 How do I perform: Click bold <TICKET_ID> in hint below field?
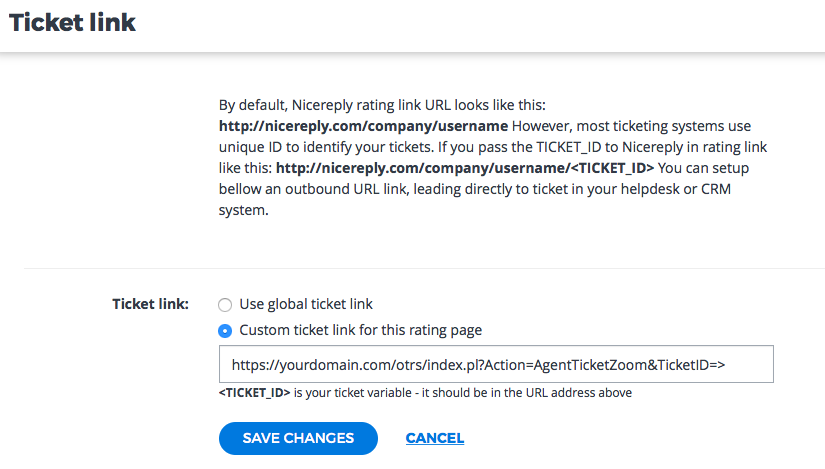pyautogui.click(x=254, y=393)
